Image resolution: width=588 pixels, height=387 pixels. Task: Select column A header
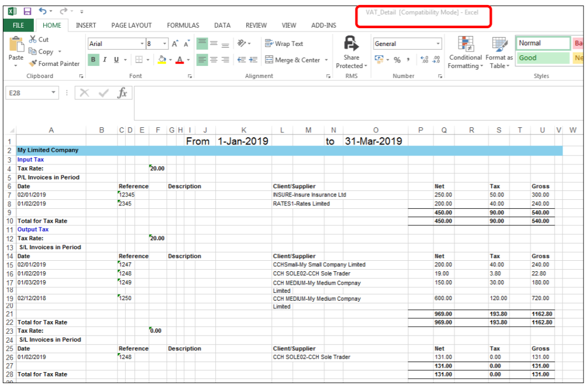tap(51, 130)
